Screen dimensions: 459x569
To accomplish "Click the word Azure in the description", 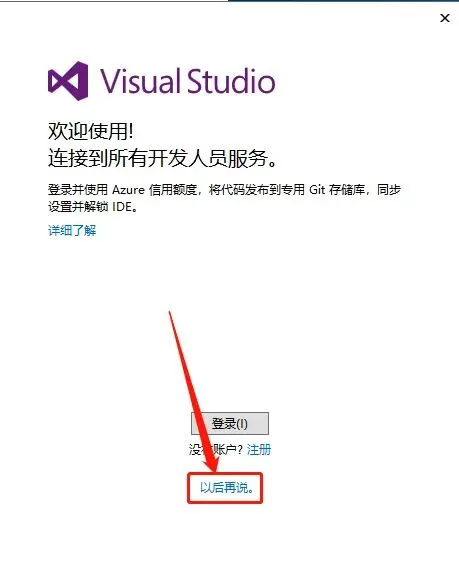I will (128, 189).
